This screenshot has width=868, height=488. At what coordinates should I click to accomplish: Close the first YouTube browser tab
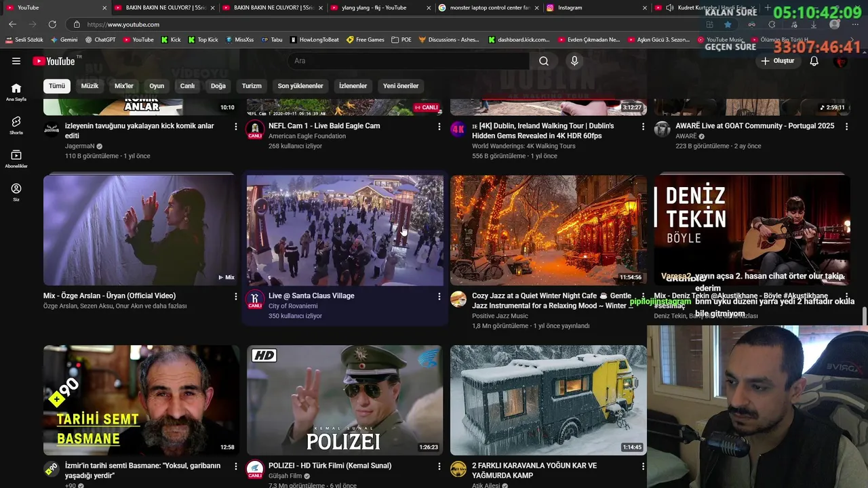[104, 7]
